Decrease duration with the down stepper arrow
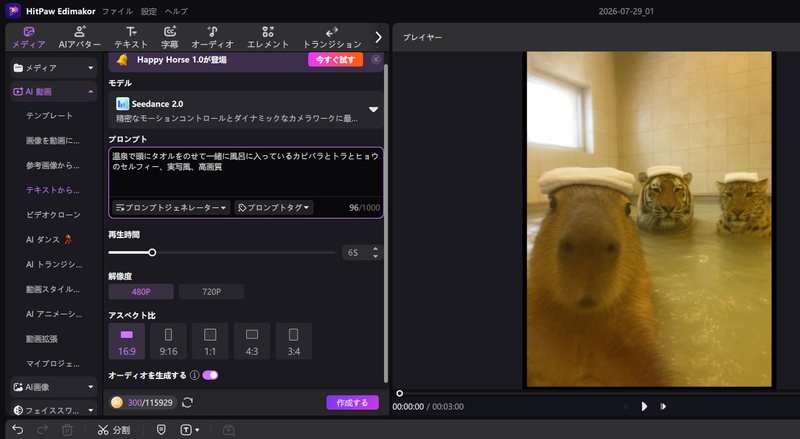 (376, 256)
